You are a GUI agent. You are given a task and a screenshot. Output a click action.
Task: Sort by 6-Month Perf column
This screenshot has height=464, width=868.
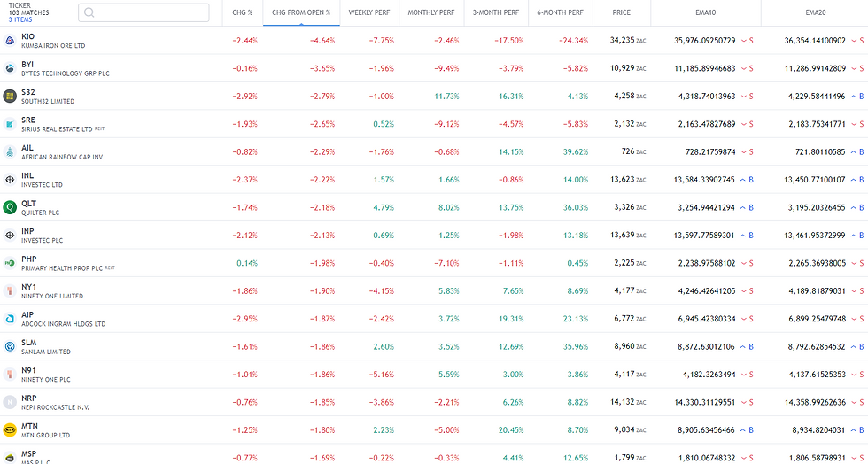560,12
